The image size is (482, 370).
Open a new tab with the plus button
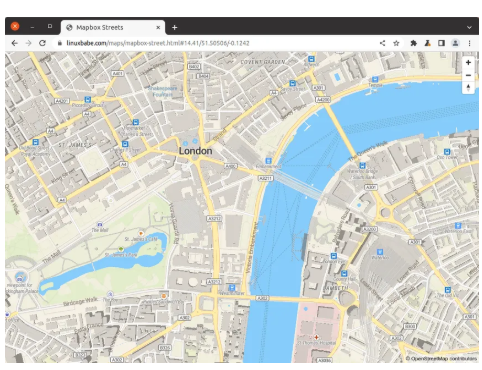coord(174,27)
